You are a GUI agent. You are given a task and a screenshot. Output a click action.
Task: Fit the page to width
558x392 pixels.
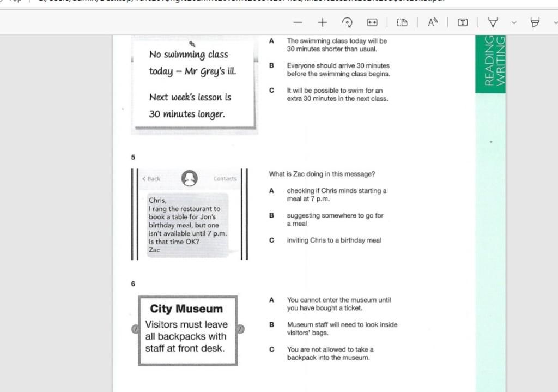pyautogui.click(x=372, y=22)
